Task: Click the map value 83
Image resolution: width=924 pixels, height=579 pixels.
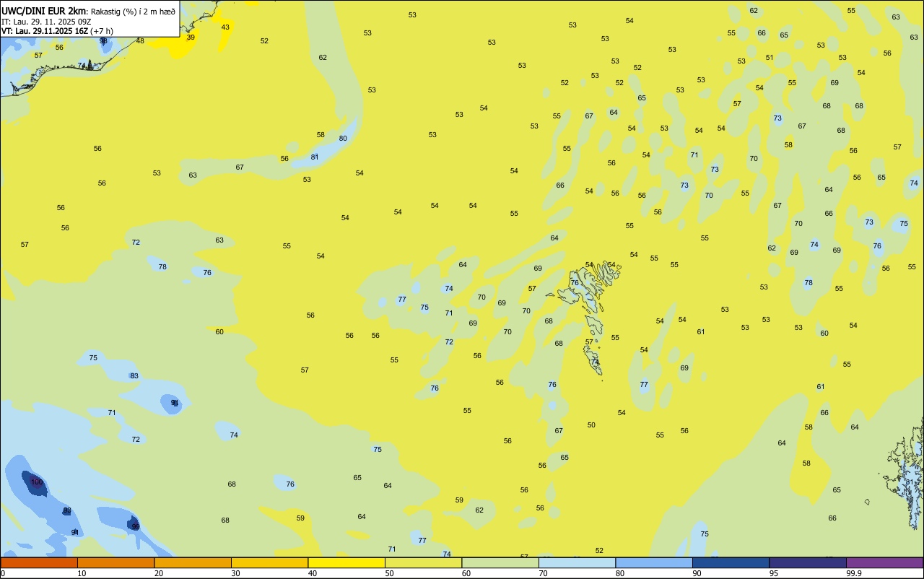Action: tap(134, 376)
